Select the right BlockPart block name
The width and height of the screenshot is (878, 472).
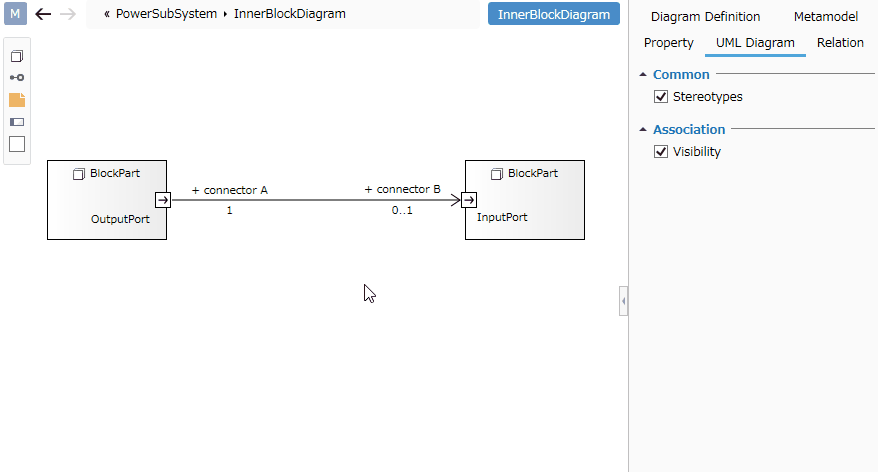533,174
